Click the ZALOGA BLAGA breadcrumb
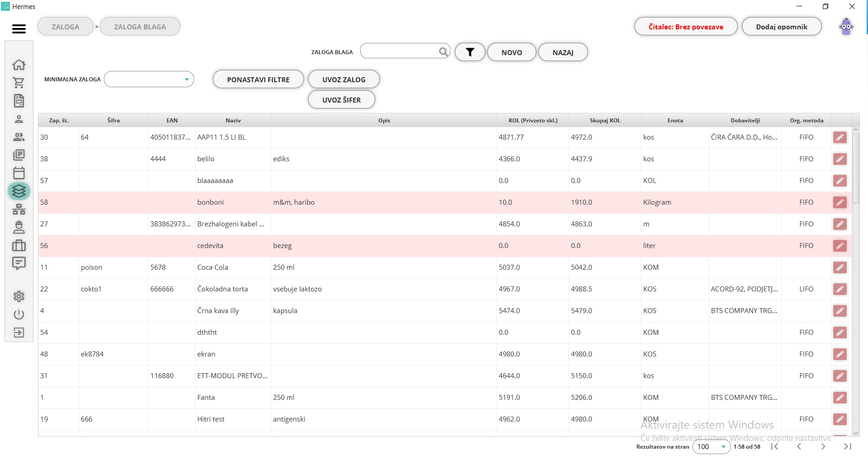Viewport: 868px width, 464px height. tap(140, 27)
